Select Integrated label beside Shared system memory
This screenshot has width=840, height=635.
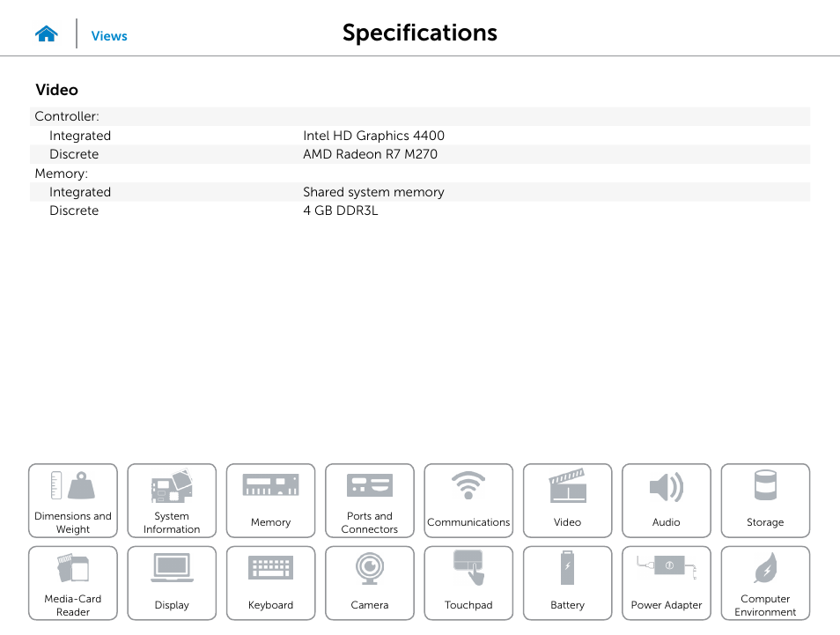pyautogui.click(x=80, y=192)
